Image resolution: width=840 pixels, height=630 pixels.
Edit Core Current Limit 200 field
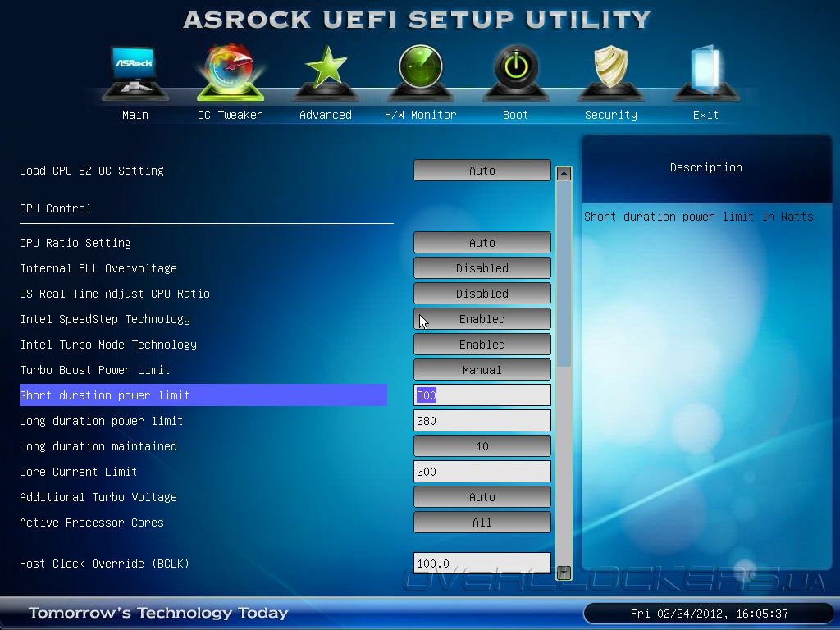(x=482, y=472)
